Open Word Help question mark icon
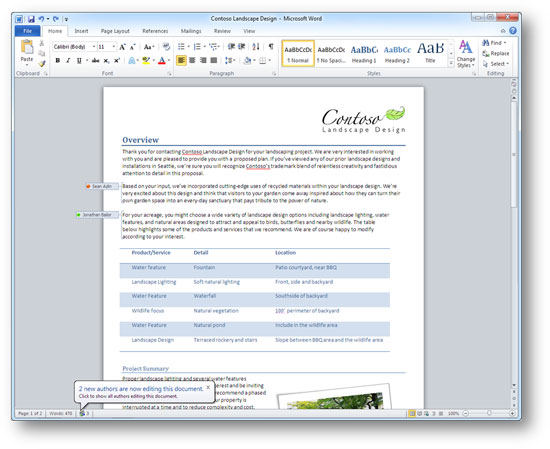 click(512, 31)
